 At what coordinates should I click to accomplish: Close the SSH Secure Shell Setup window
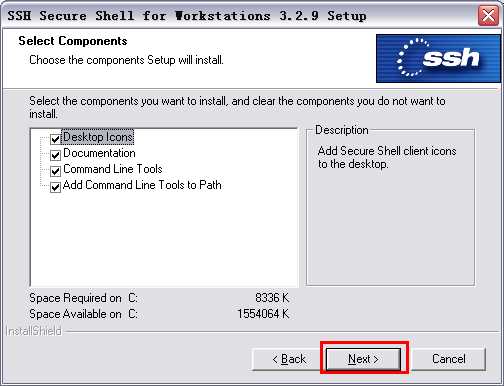point(488,15)
